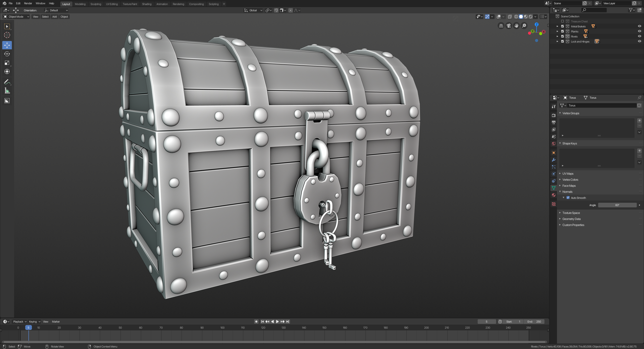Viewport: 644px width, 349px height.
Task: Switch to the Sculpting workspace tab
Action: [96, 4]
